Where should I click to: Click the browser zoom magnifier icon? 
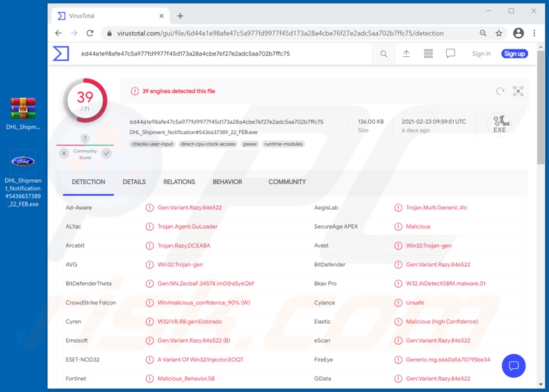[x=483, y=33]
